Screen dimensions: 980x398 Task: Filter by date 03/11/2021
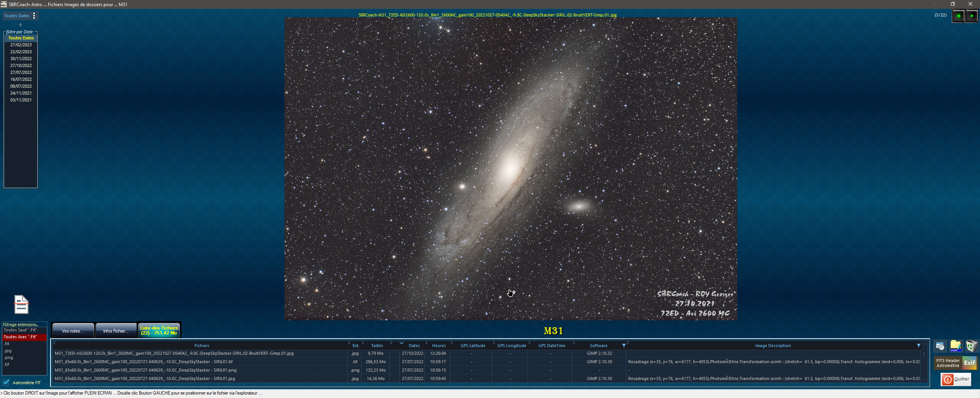tap(21, 100)
